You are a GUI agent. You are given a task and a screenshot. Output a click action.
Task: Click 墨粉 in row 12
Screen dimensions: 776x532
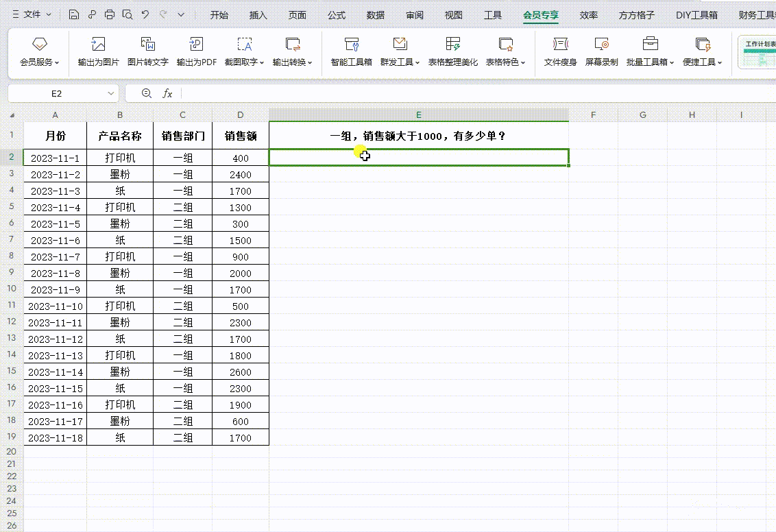120,322
